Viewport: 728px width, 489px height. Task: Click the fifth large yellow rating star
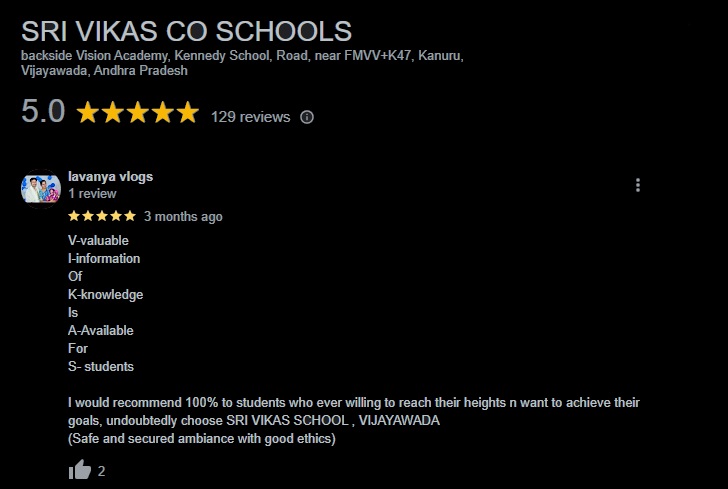tap(188, 113)
